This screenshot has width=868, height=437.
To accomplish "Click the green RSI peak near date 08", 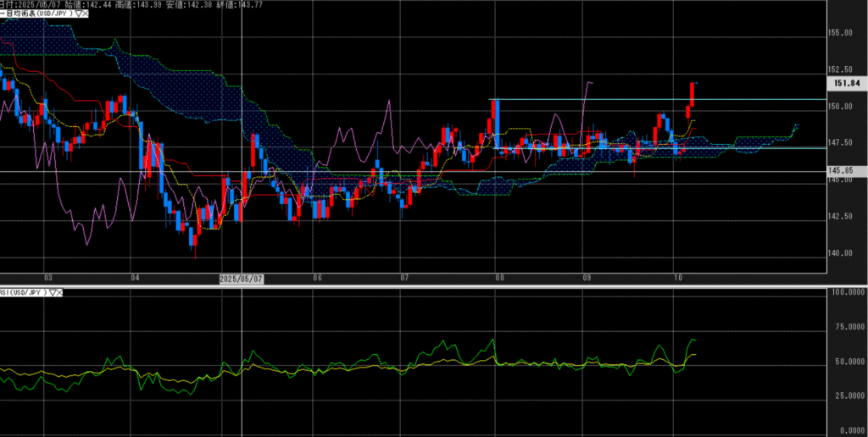I will click(492, 340).
